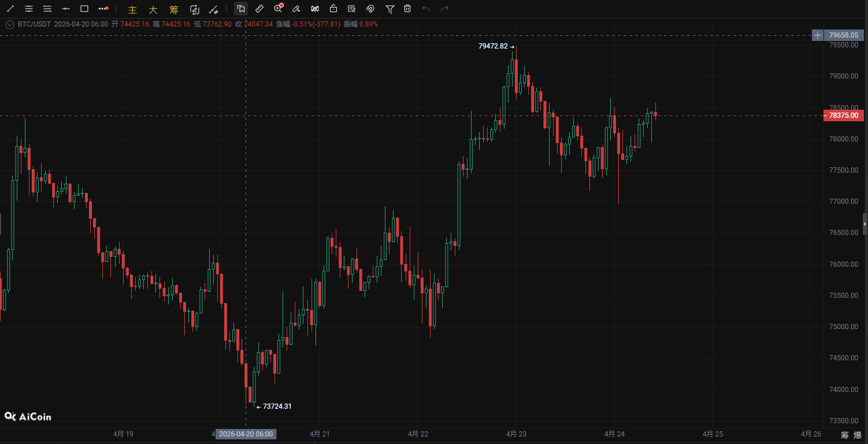This screenshot has width=868, height=444.
Task: Collapse the BTC/USDT legend chevron
Action: coord(9,24)
